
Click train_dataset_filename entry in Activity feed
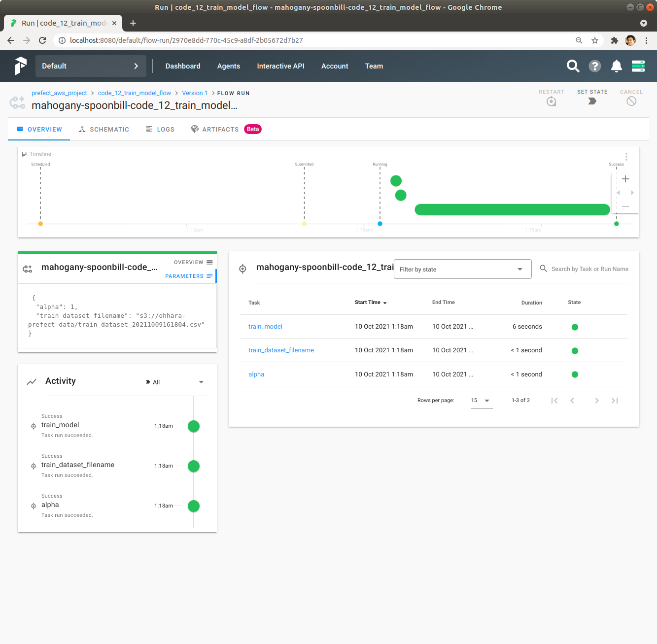click(x=78, y=465)
